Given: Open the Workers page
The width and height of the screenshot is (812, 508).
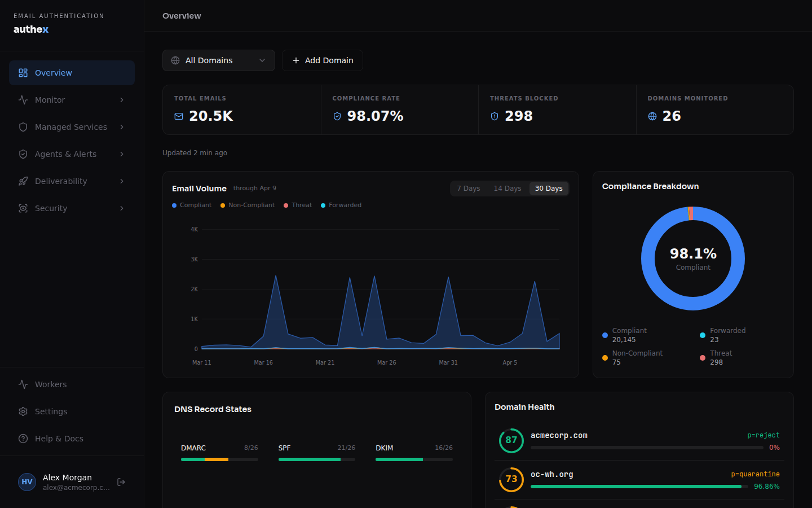Looking at the screenshot, I should pyautogui.click(x=72, y=384).
